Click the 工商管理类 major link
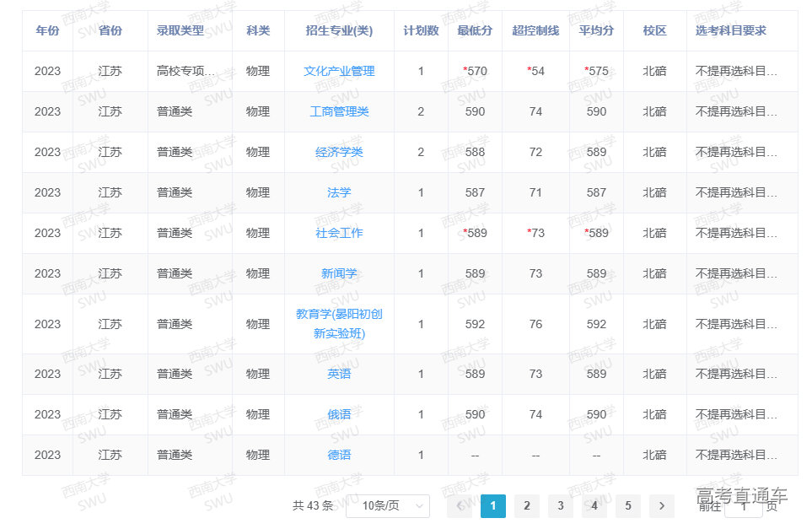 point(339,111)
